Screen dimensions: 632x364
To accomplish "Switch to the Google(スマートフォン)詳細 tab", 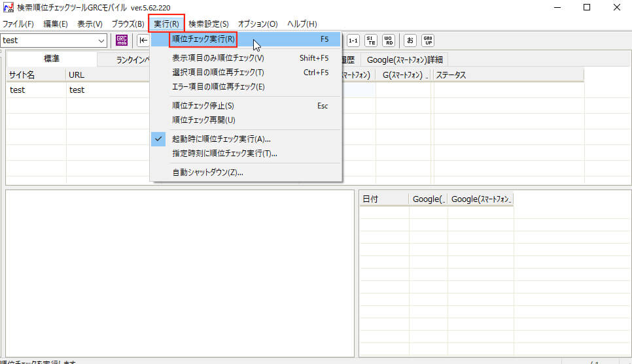I will pos(405,59).
